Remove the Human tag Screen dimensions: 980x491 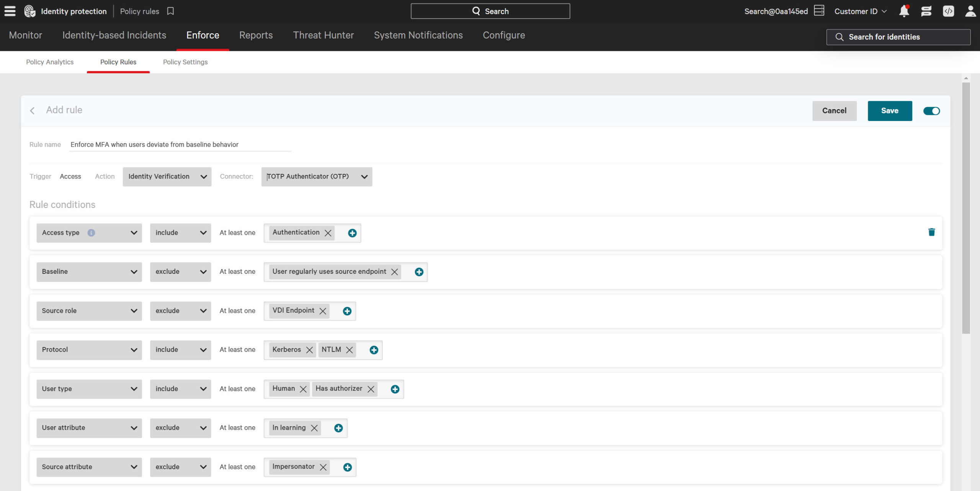coord(303,389)
